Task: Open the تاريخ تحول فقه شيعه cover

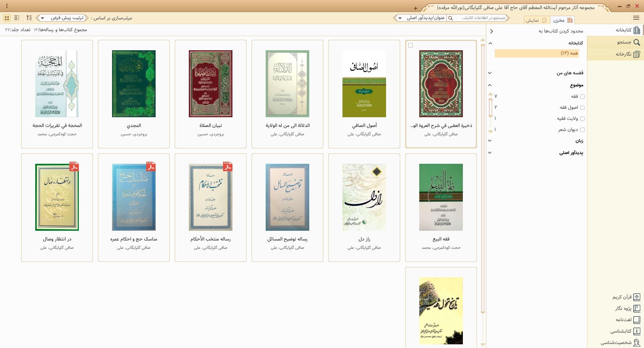Action: pos(441,310)
